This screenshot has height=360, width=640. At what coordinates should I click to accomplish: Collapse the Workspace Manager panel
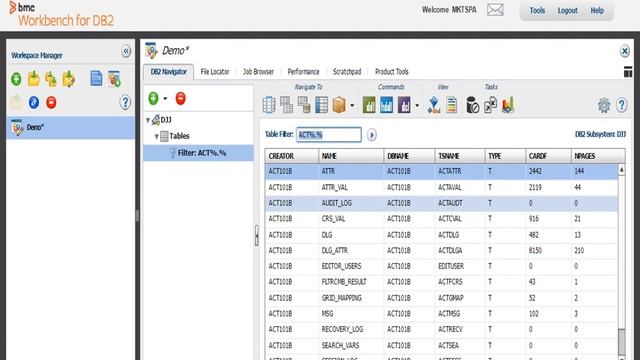126,51
